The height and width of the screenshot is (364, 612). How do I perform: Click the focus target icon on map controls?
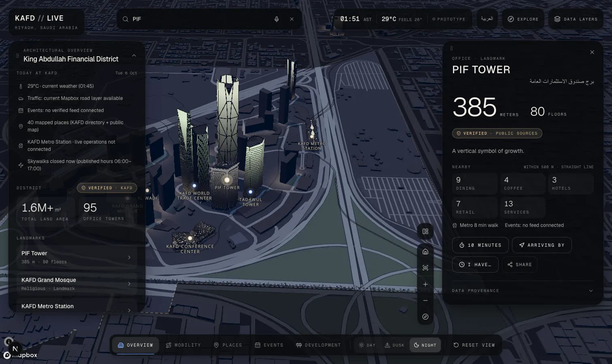point(425,268)
